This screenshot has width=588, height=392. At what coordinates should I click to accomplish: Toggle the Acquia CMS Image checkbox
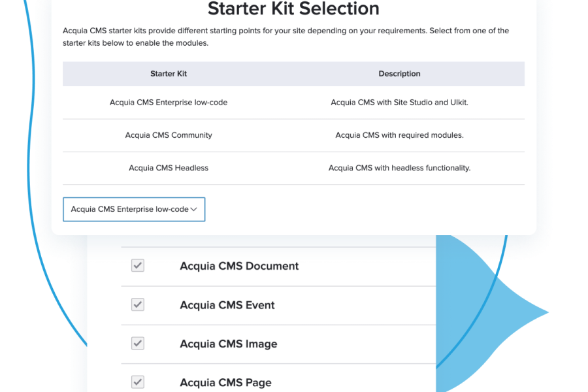pyautogui.click(x=138, y=344)
